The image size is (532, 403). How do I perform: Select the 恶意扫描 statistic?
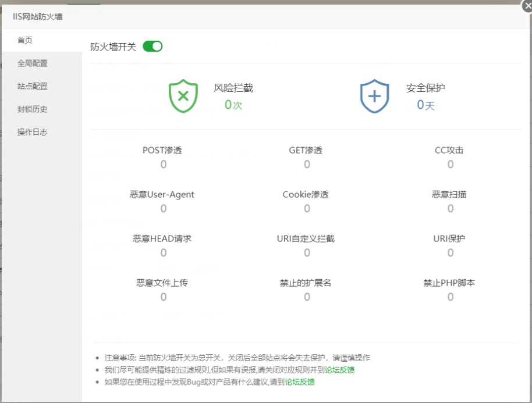pos(449,201)
